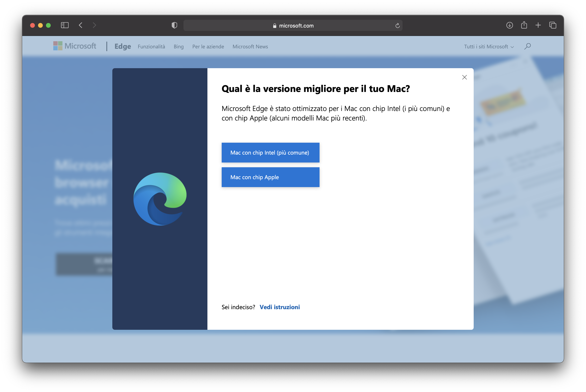Open Per le aziende nav item

(208, 47)
